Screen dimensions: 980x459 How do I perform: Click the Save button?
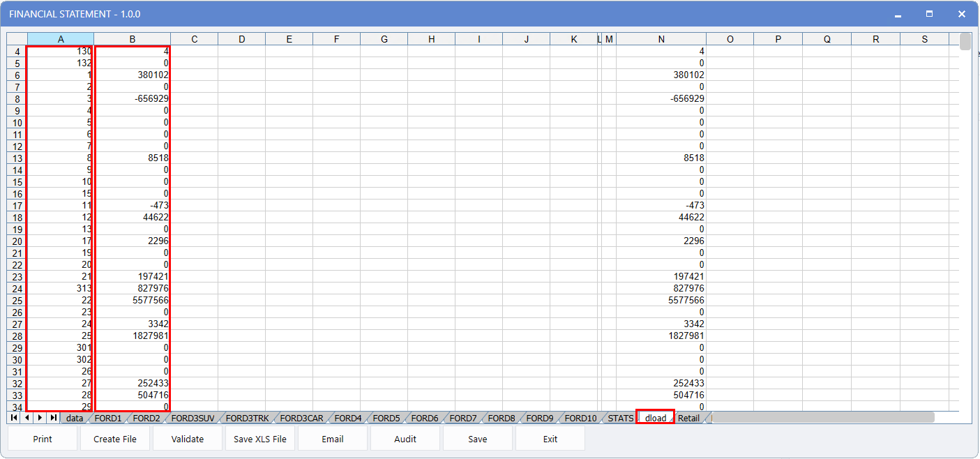pyautogui.click(x=478, y=439)
